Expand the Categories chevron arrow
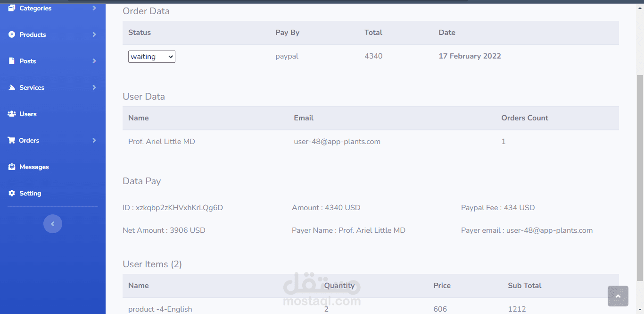 [94, 8]
